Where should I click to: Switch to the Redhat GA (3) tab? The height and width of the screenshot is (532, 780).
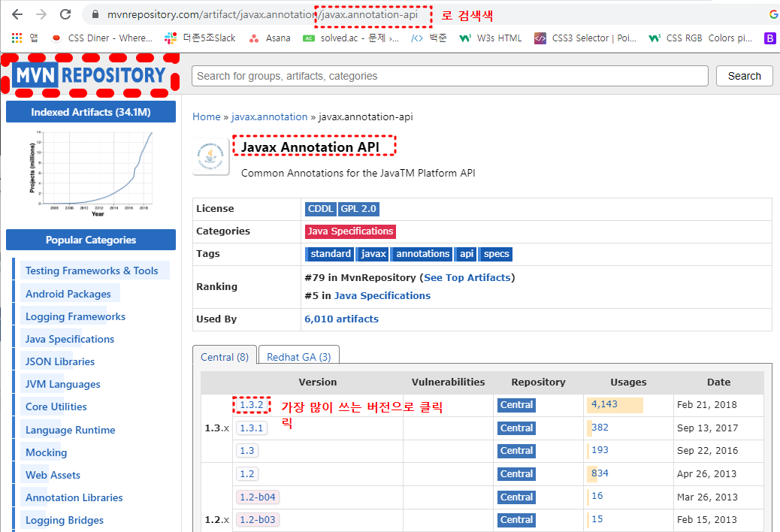[x=299, y=356]
